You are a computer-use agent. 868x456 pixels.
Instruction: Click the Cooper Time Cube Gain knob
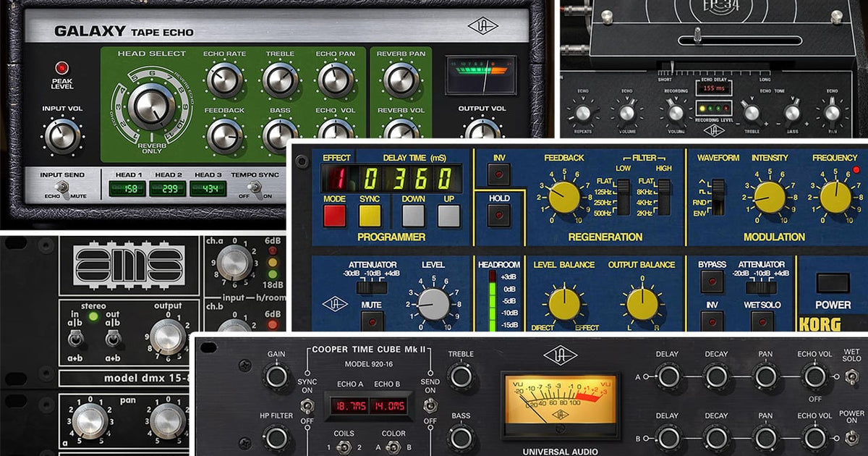[x=276, y=376]
